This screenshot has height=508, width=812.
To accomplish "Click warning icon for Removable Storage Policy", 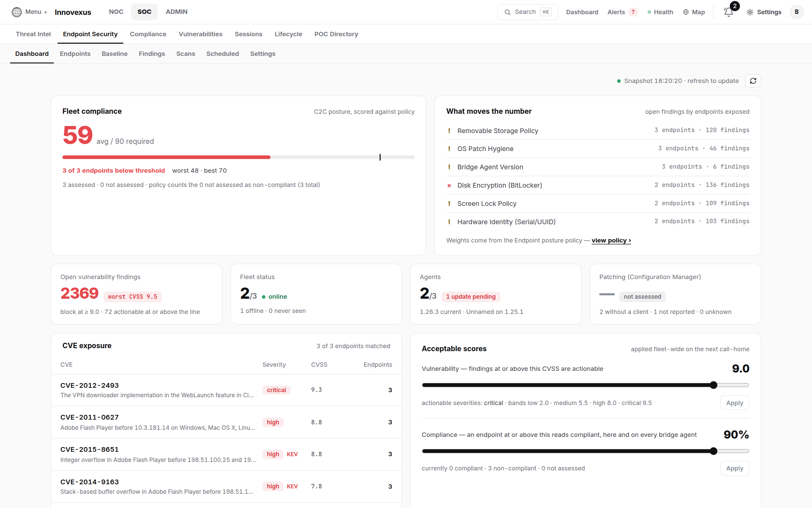I will point(449,131).
